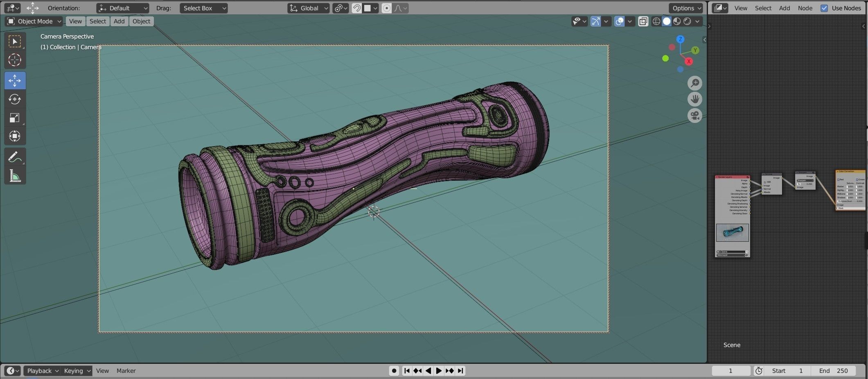This screenshot has height=379, width=868.
Task: Use current frame as timer icon
Action: click(759, 370)
